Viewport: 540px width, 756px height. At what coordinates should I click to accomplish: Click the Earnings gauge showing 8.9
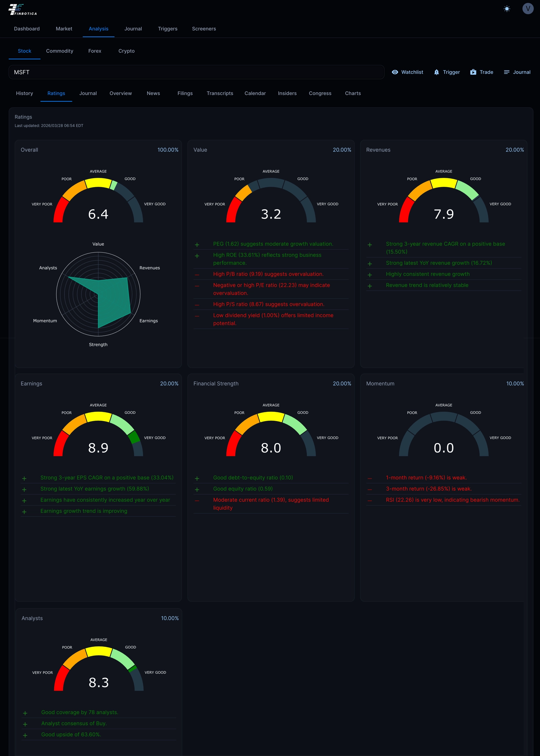[98, 437]
